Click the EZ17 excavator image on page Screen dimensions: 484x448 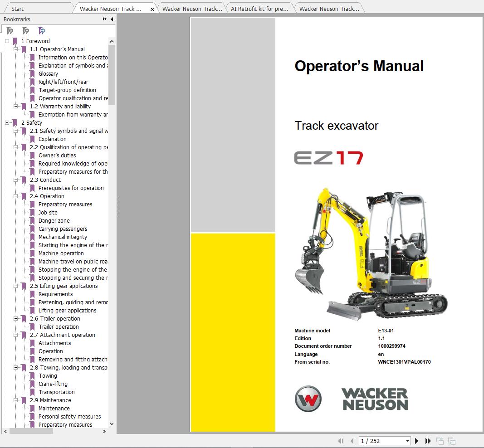(371, 254)
